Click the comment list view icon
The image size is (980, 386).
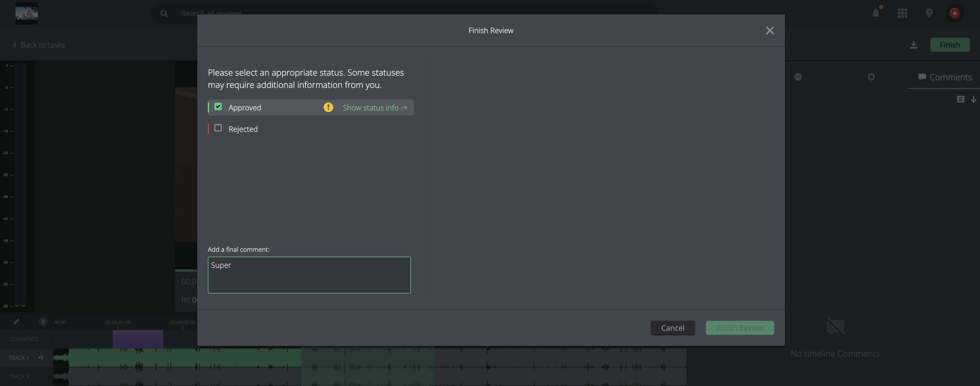[960, 99]
